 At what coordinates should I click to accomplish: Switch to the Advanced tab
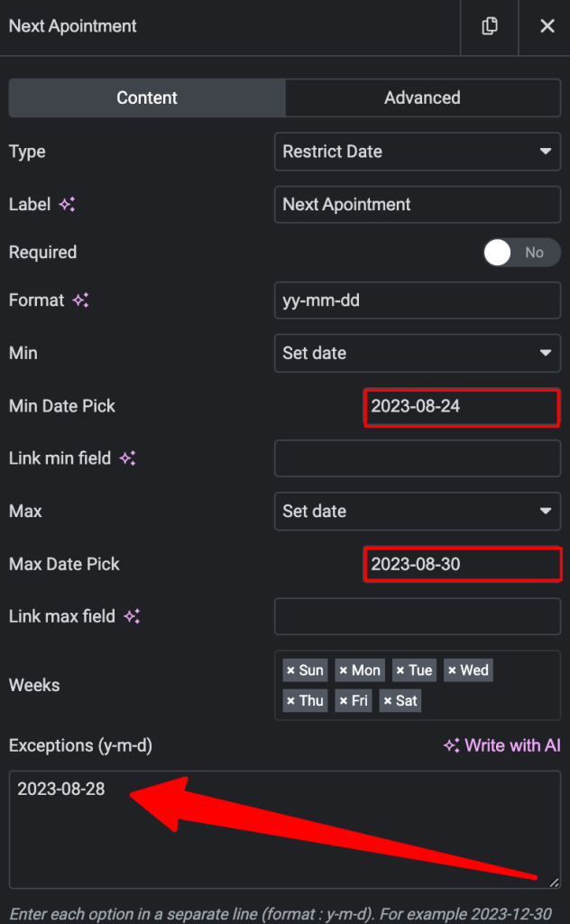423,97
